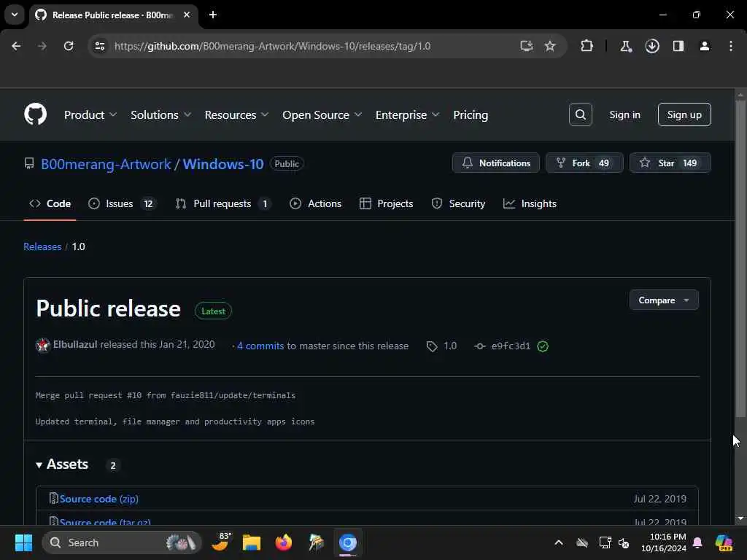Open the Pull requests tab

pos(223,203)
